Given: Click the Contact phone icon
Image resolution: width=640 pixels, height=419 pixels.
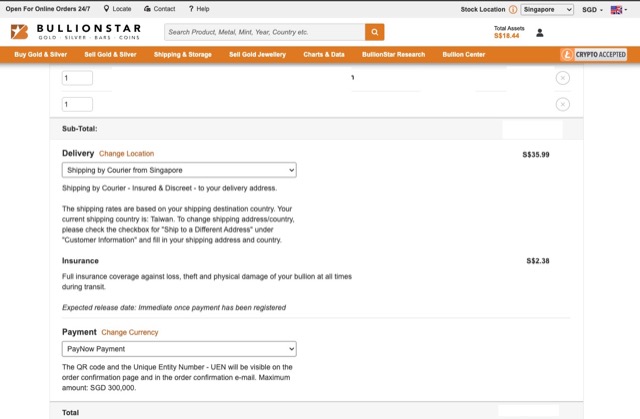Looking at the screenshot, I should click(x=147, y=9).
